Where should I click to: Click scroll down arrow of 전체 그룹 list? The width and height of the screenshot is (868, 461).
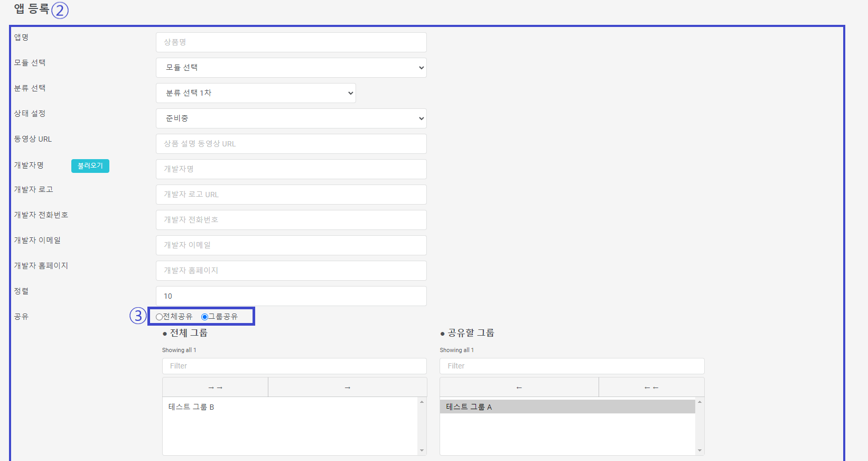tap(422, 450)
